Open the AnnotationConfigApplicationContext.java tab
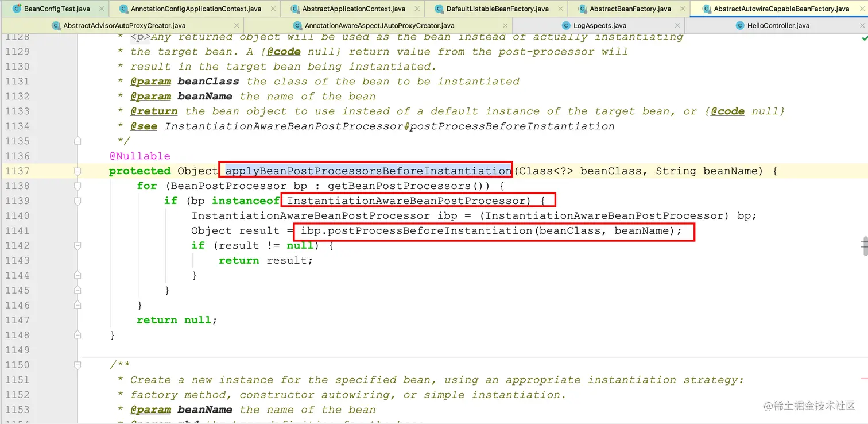 coord(194,9)
